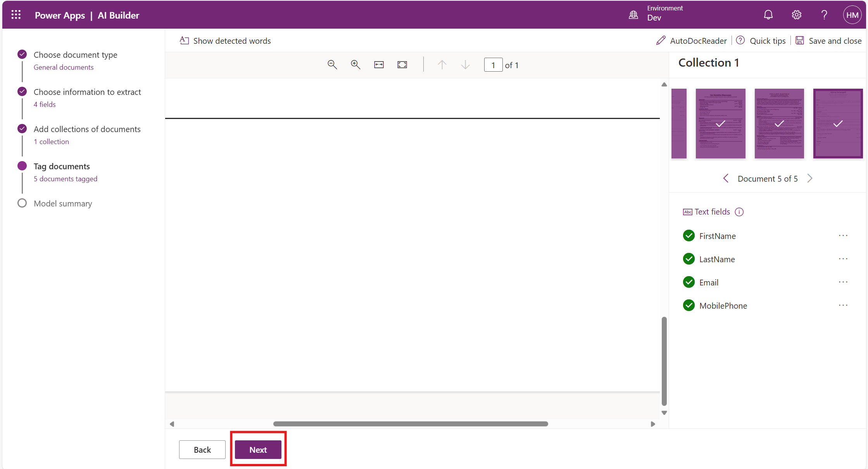Click the pencil icon next to AutoDocReader
The image size is (868, 469).
click(661, 41)
